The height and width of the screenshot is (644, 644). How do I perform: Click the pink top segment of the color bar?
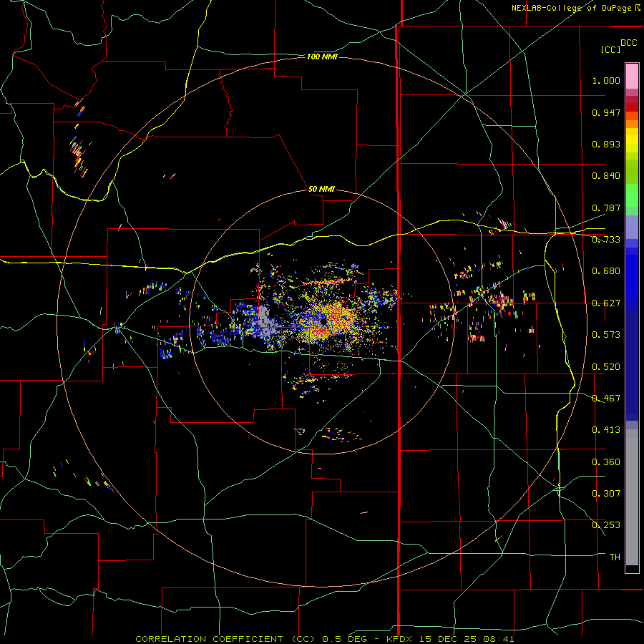tap(632, 76)
